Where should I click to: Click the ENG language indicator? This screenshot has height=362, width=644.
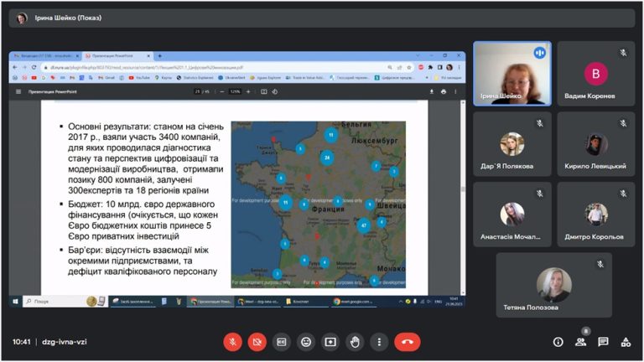pos(439,302)
